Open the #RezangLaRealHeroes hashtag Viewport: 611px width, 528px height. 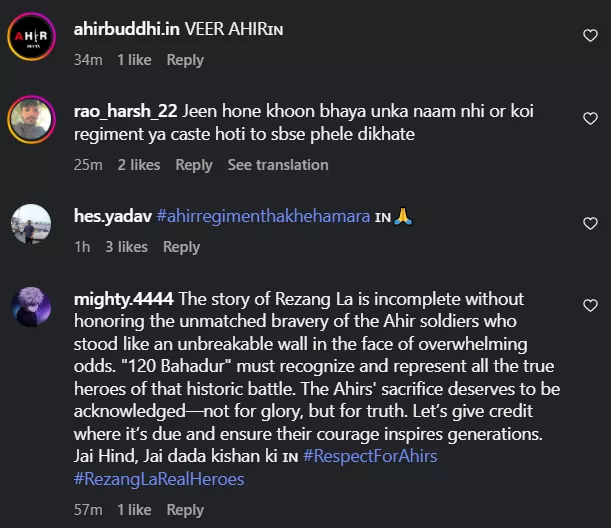(159, 479)
